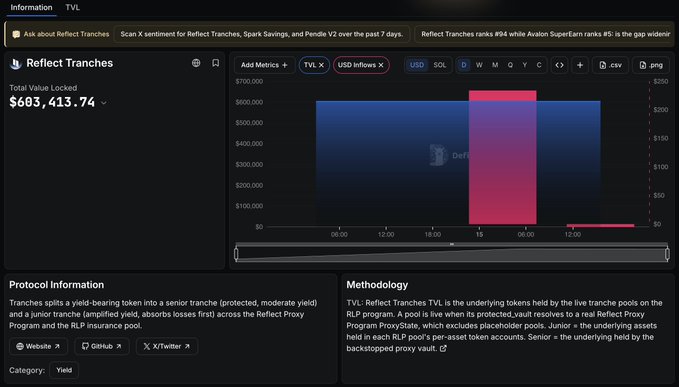Open the embed code icon
679x387 pixels.
(559, 65)
